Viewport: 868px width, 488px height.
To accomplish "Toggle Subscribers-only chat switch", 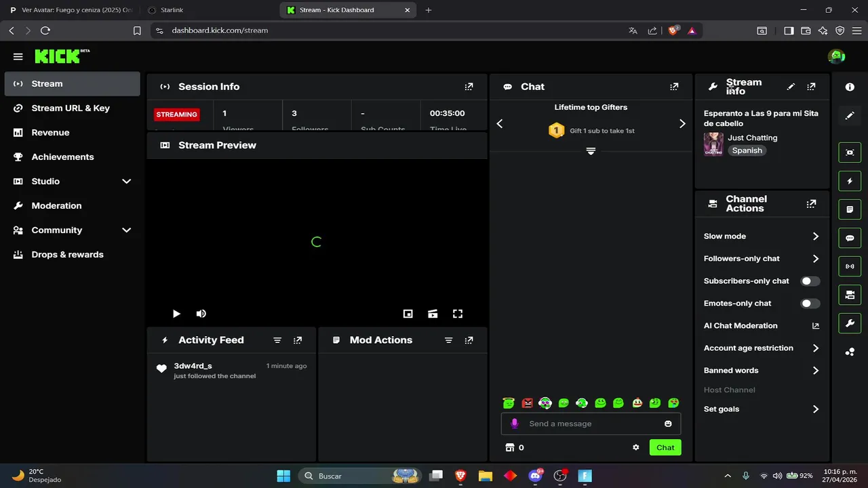I will click(810, 281).
